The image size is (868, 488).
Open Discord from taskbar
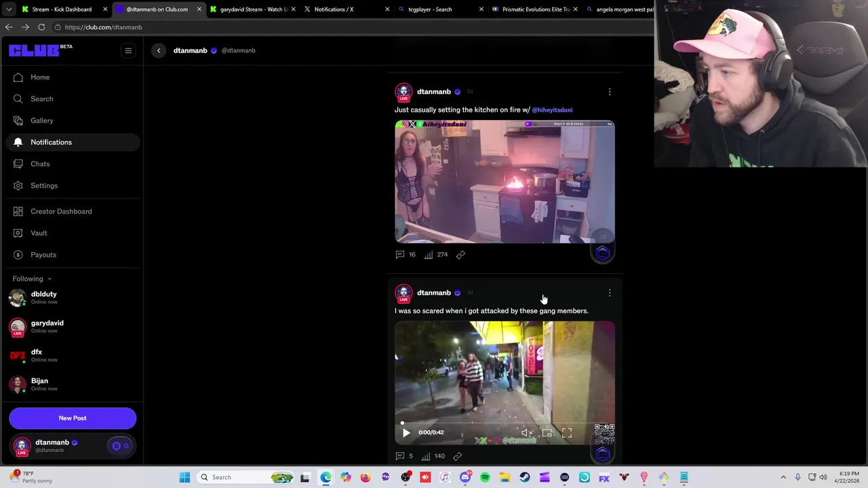(465, 477)
